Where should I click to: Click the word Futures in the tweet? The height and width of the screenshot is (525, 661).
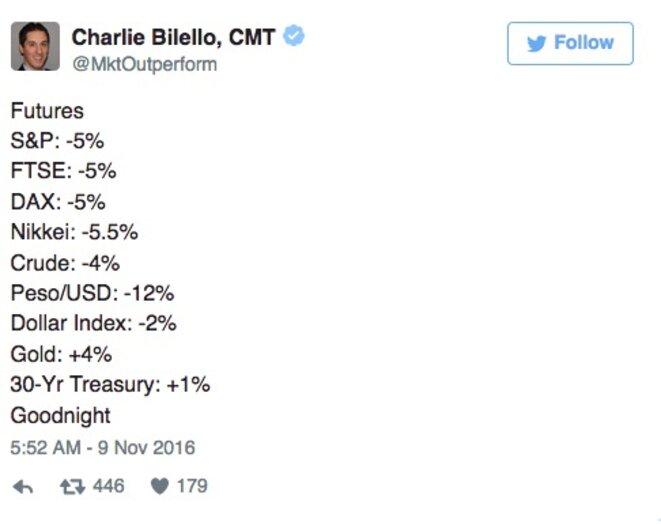point(47,111)
